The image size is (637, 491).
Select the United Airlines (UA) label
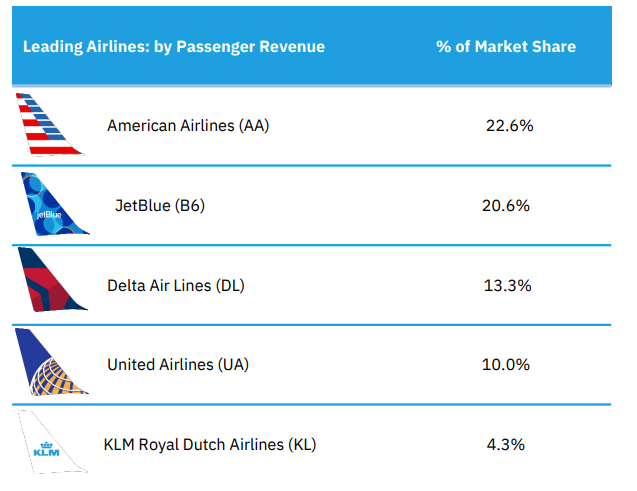pos(178,364)
